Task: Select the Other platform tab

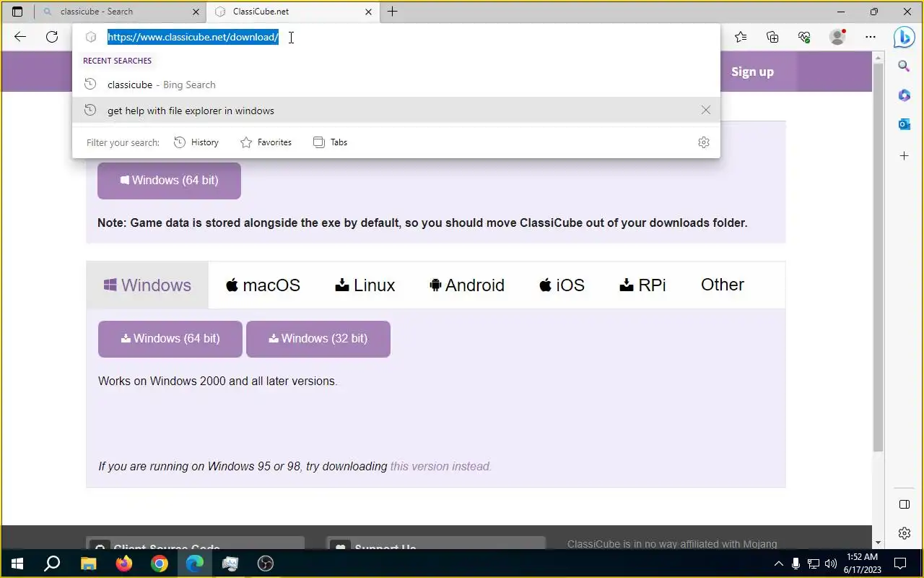Action: (x=722, y=285)
